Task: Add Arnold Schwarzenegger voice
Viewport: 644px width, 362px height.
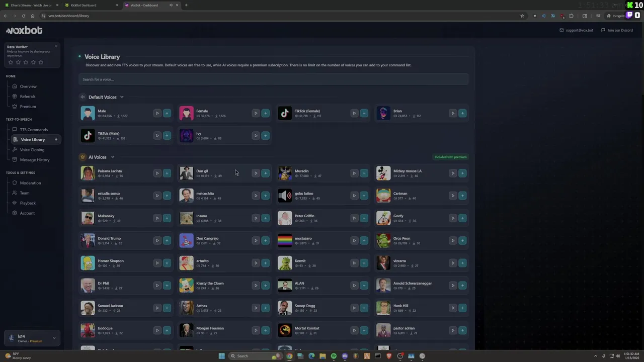Action: click(462, 286)
